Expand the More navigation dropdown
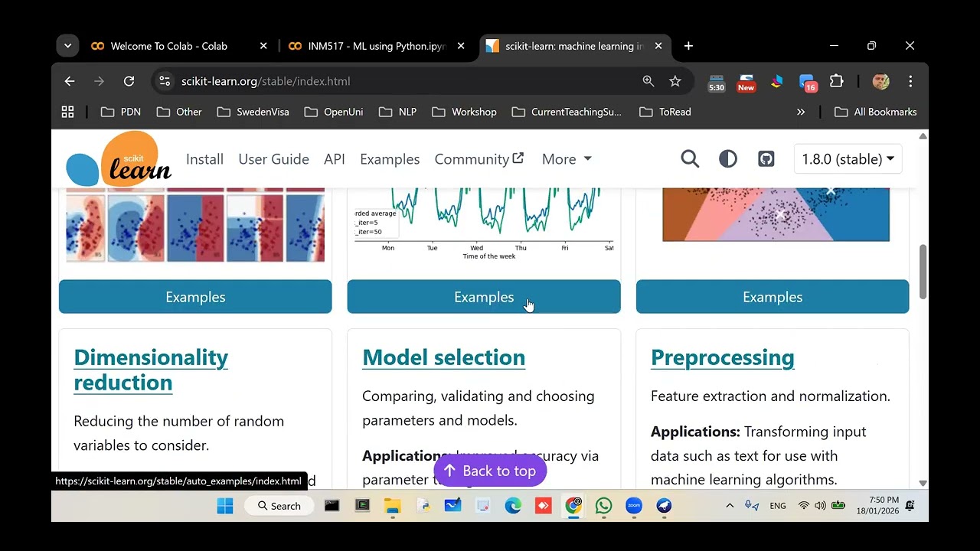Screen dimensions: 980x551 pyautogui.click(x=567, y=159)
